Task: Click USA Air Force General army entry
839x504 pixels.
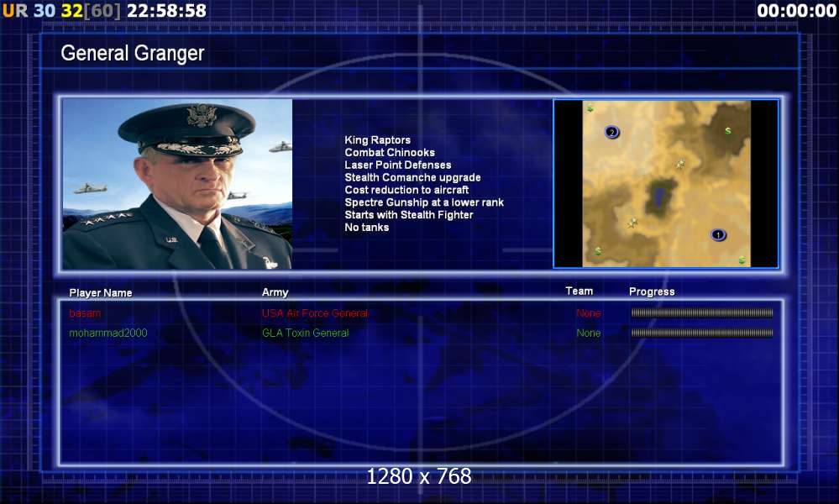Action: coord(315,313)
